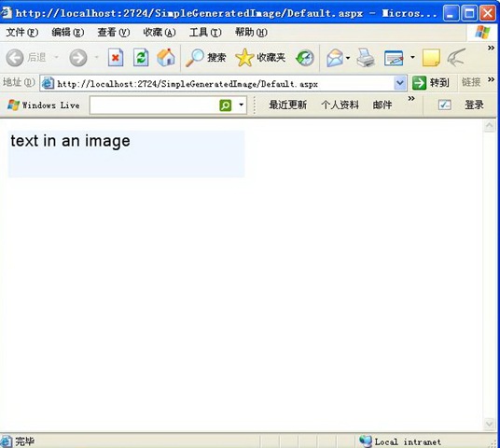Close the Internet Explorer window
Screen dimensions: 500x448
[x=488, y=13]
